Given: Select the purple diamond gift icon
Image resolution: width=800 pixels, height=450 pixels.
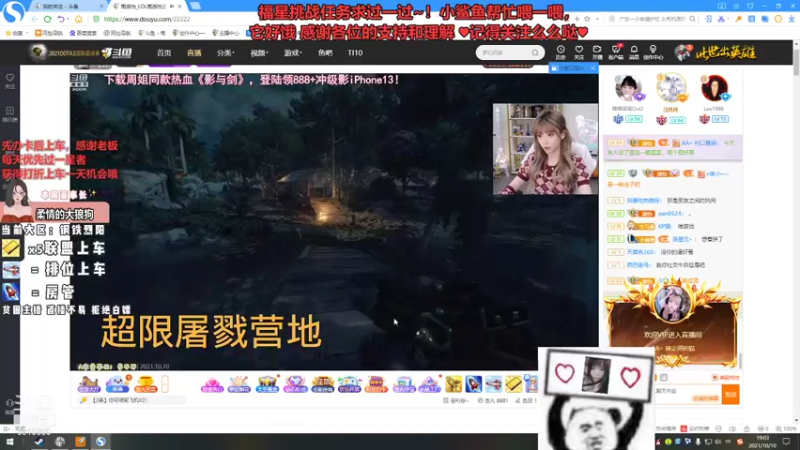Looking at the screenshot, I should [295, 384].
